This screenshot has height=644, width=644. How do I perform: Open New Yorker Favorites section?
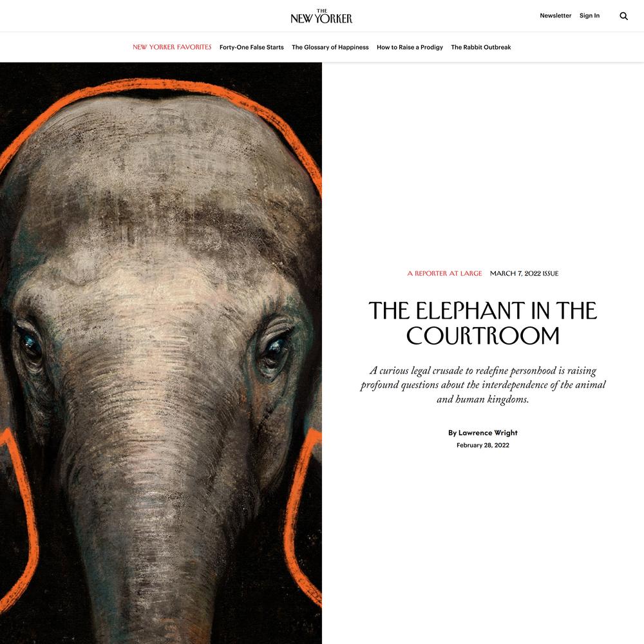pyautogui.click(x=172, y=47)
